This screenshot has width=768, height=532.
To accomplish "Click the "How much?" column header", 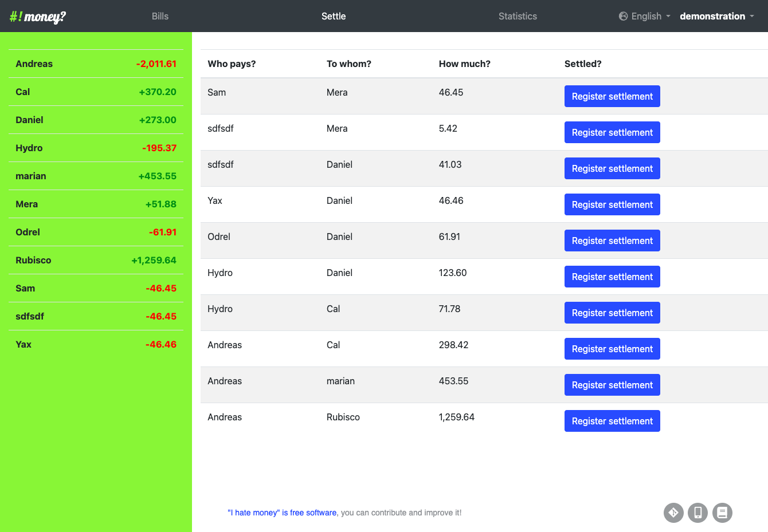I will click(465, 64).
